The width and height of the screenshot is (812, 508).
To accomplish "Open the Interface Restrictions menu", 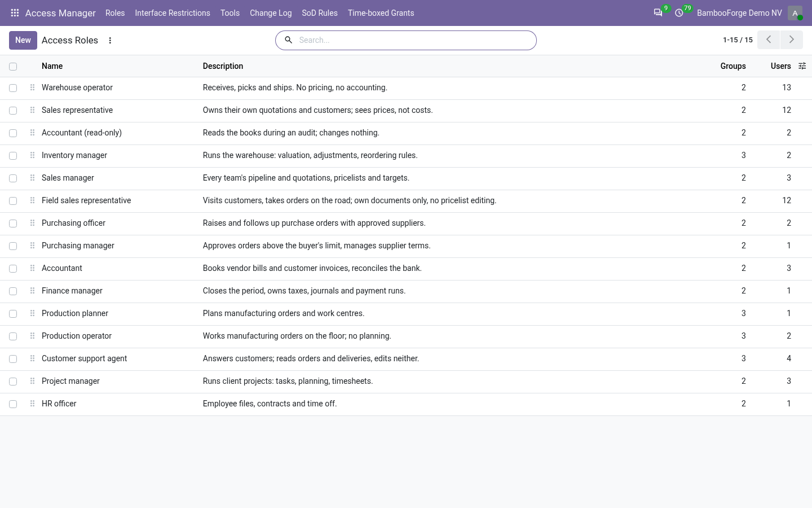I will 173,13.
